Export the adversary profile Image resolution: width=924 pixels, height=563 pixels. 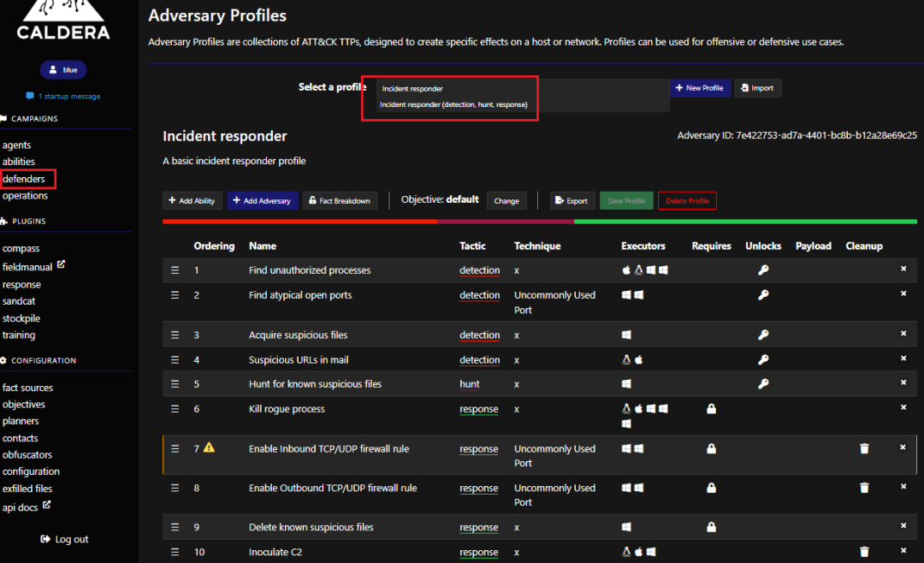[572, 200]
